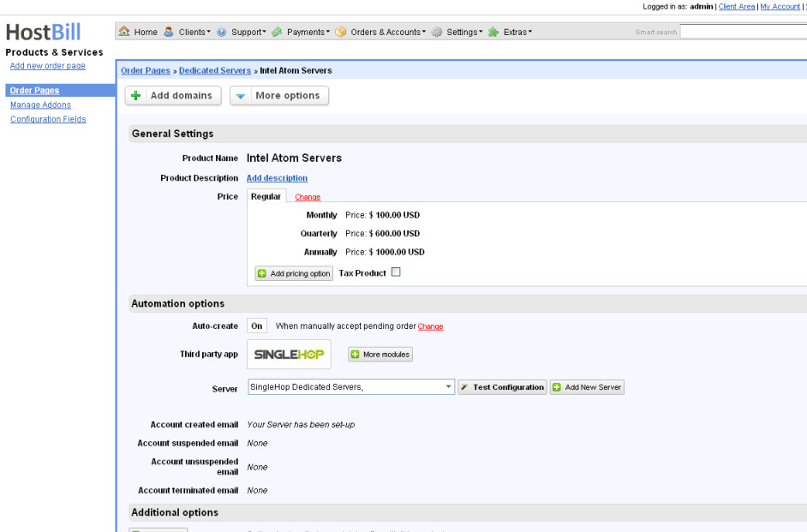Click Change link for Auto-create

(430, 326)
